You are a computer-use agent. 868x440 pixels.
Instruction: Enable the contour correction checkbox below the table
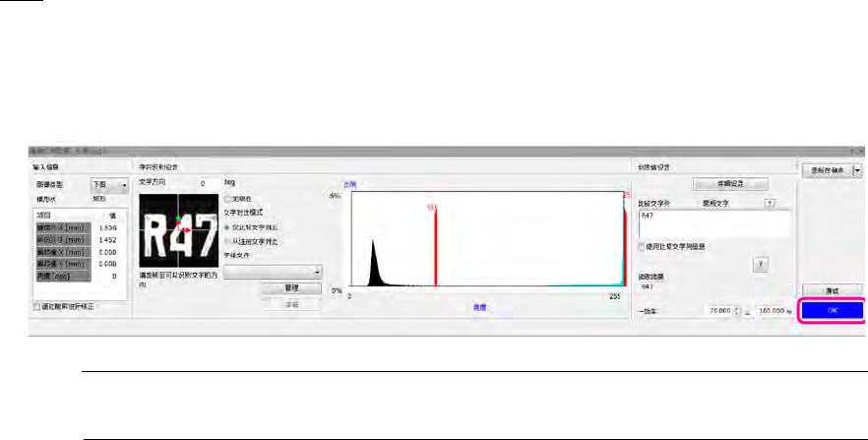(36, 306)
